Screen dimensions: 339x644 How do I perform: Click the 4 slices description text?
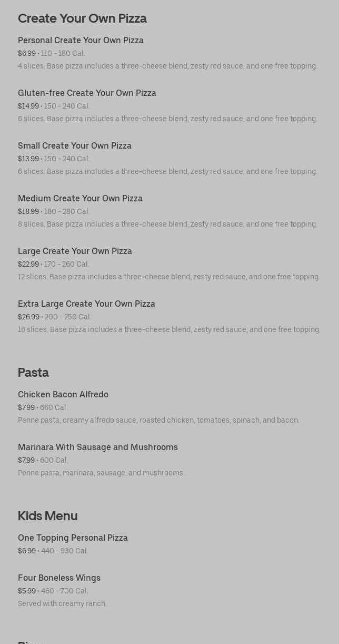[x=167, y=66]
